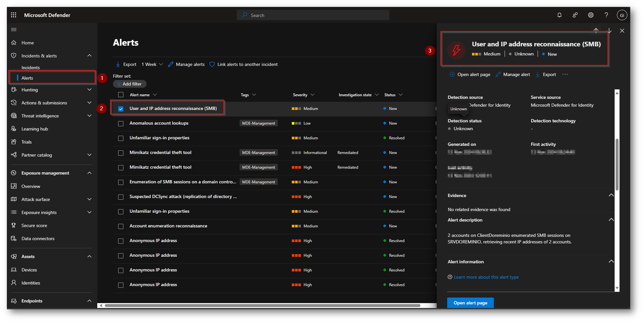Collapse the Evidence section
The width and height of the screenshot is (644, 323).
611,195
